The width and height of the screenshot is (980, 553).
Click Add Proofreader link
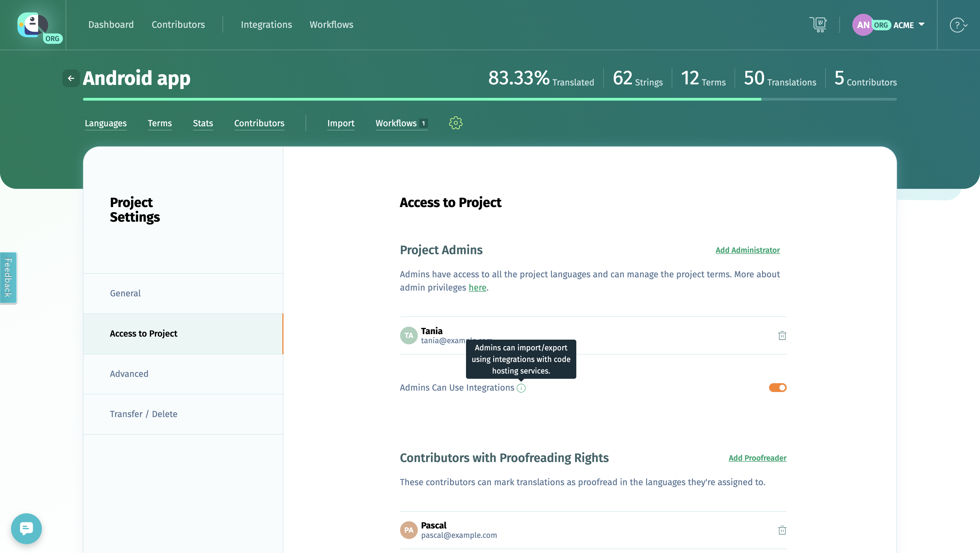point(757,458)
